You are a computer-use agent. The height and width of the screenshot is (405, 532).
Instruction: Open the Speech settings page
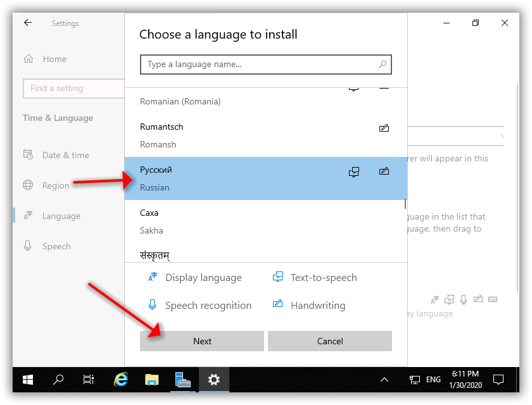(56, 246)
